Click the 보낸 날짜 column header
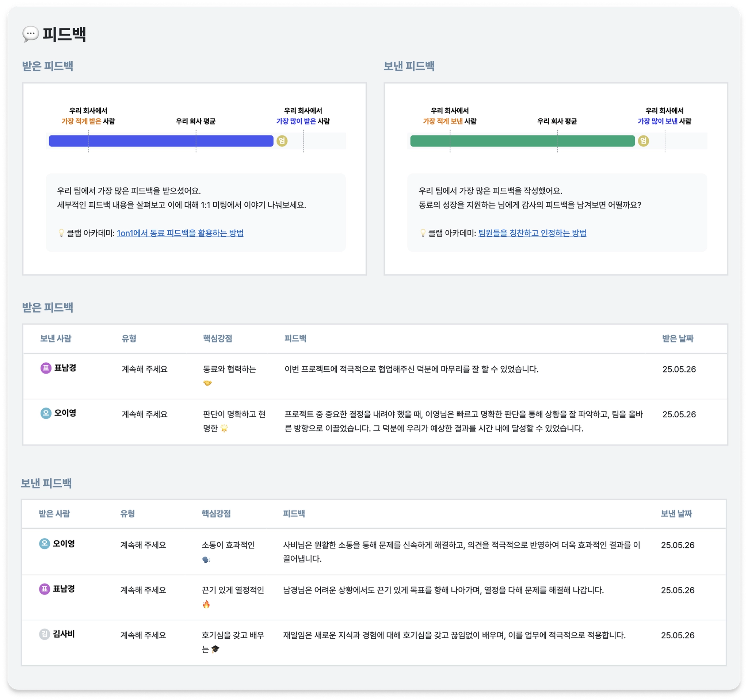 click(x=676, y=513)
